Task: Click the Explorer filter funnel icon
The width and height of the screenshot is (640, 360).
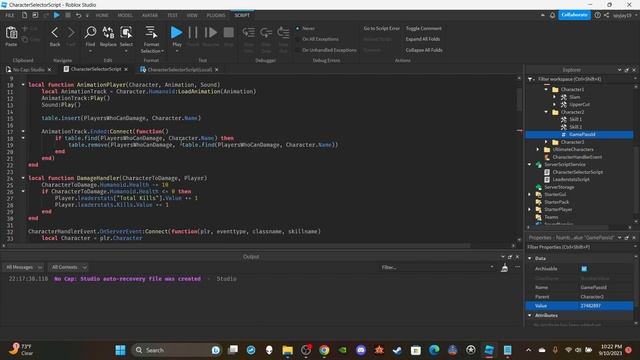Action: click(x=531, y=79)
